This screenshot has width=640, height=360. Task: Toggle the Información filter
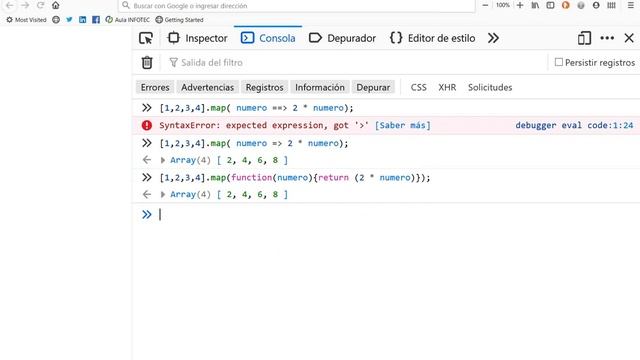click(x=320, y=87)
